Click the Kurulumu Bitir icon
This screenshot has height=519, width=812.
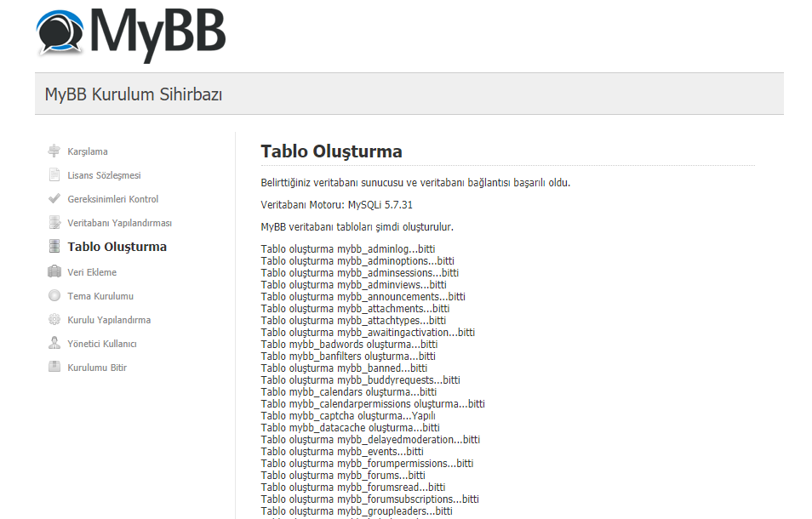click(x=54, y=367)
